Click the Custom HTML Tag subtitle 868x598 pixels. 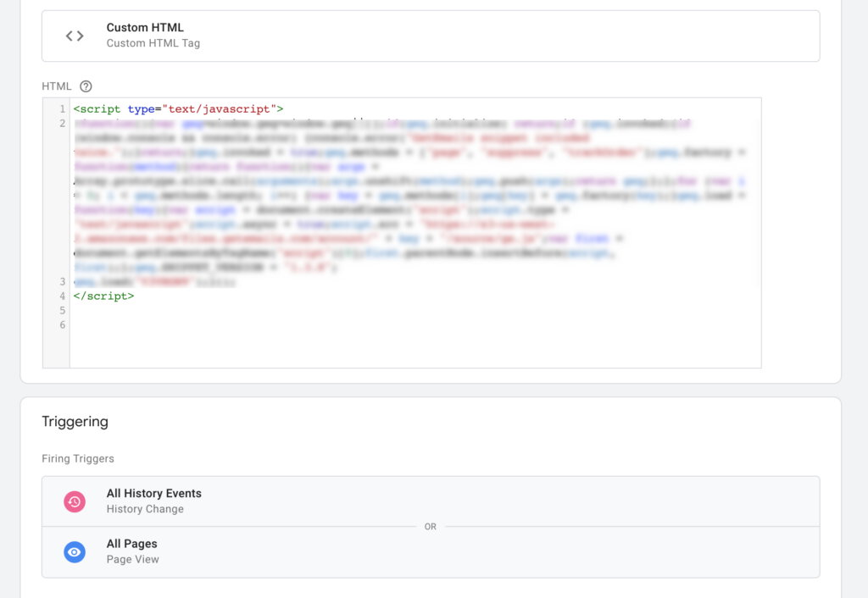(153, 43)
